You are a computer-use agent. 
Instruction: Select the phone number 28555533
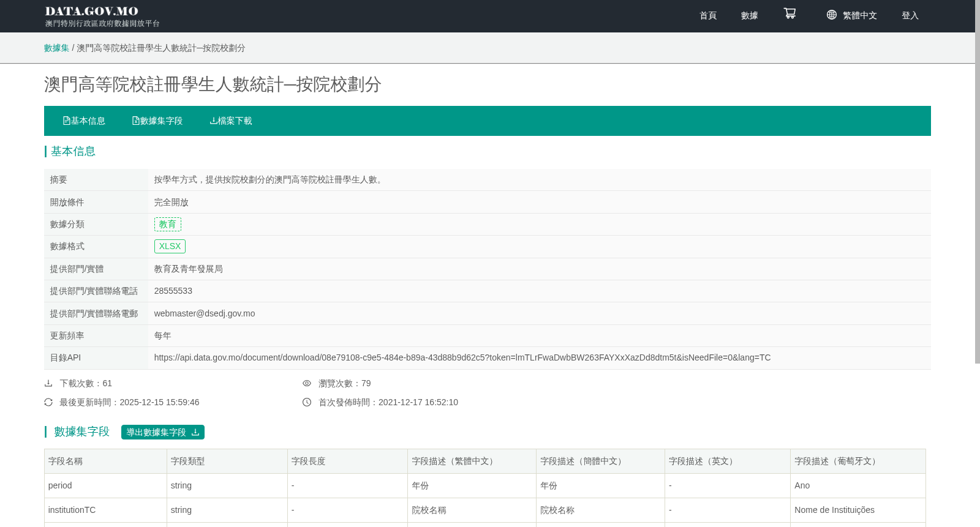(173, 291)
